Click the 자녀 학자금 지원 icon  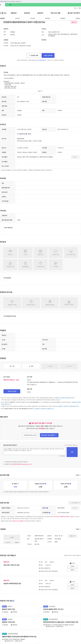click(x=71, y=253)
